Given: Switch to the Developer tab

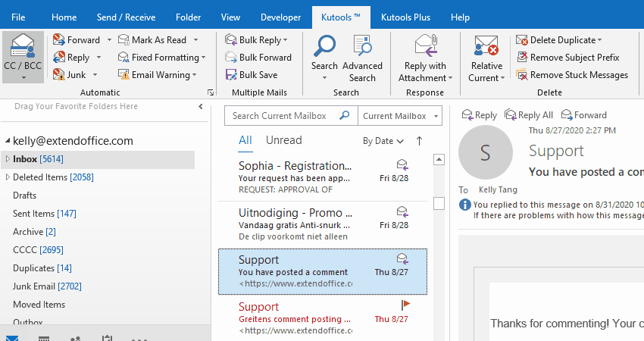Looking at the screenshot, I should (x=280, y=17).
